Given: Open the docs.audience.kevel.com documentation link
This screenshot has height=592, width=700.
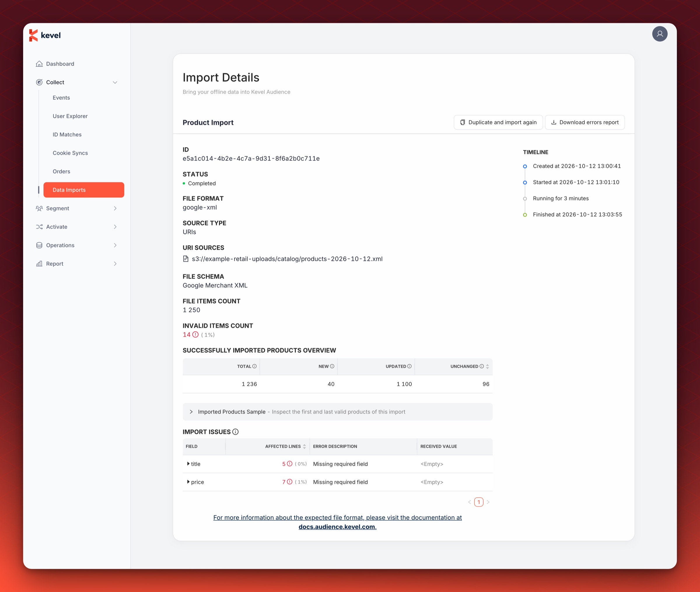Looking at the screenshot, I should click(337, 527).
